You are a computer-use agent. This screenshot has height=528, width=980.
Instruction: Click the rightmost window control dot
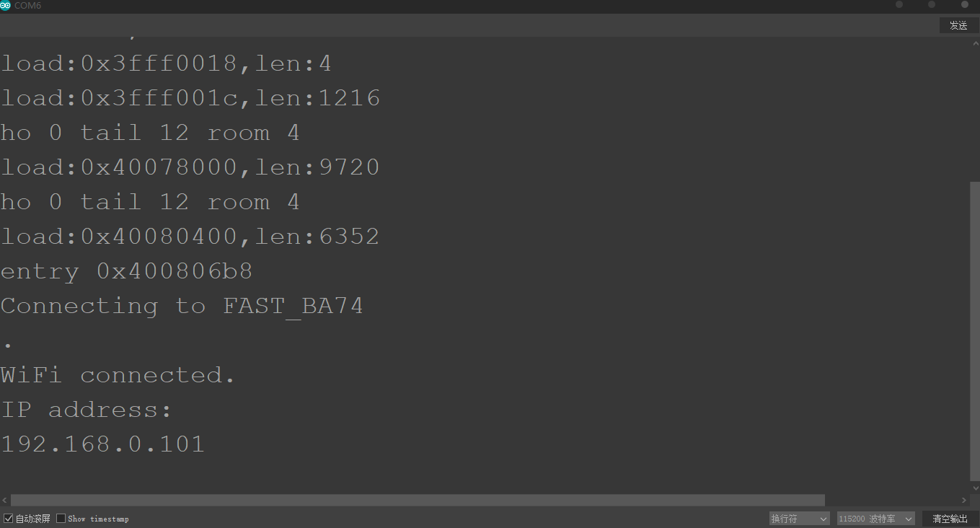click(x=965, y=5)
